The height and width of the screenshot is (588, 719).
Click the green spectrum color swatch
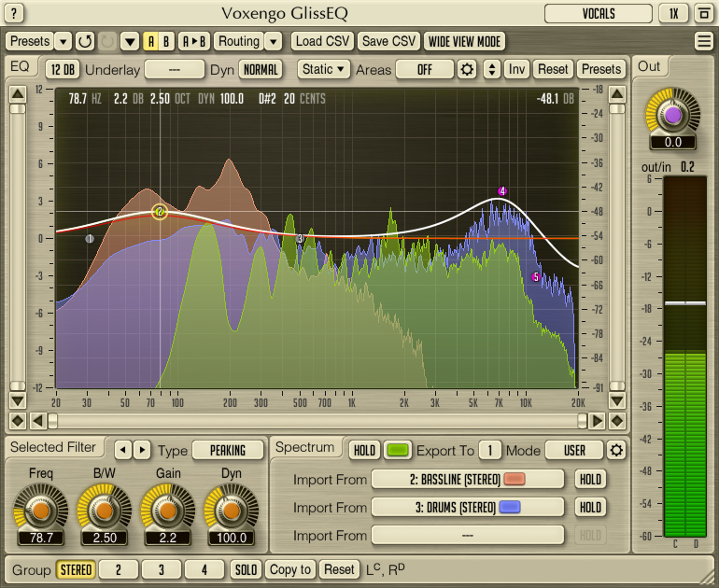(398, 451)
